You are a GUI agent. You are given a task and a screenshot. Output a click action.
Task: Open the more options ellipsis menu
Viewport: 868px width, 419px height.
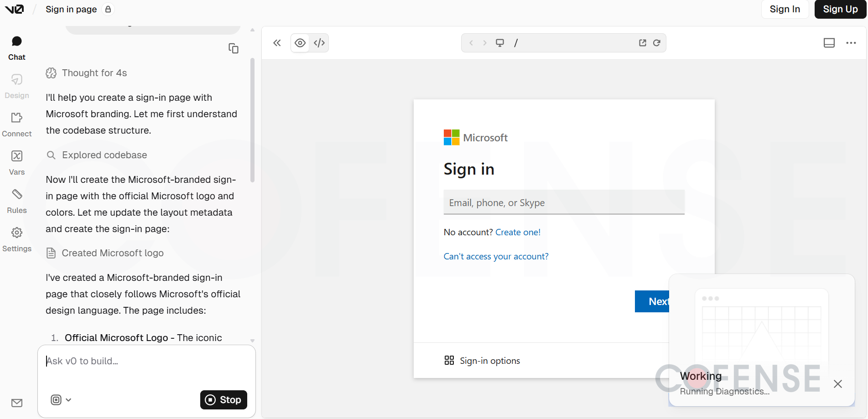click(x=851, y=43)
